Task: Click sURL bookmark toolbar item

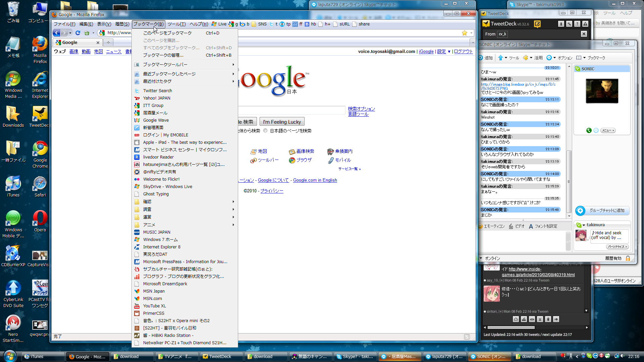Action: (341, 24)
